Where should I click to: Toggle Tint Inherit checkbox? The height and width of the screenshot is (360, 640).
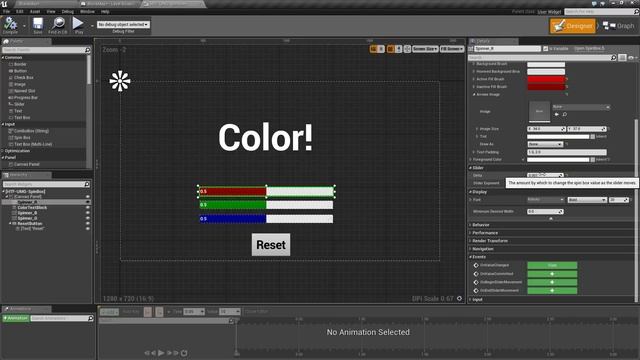(593, 136)
